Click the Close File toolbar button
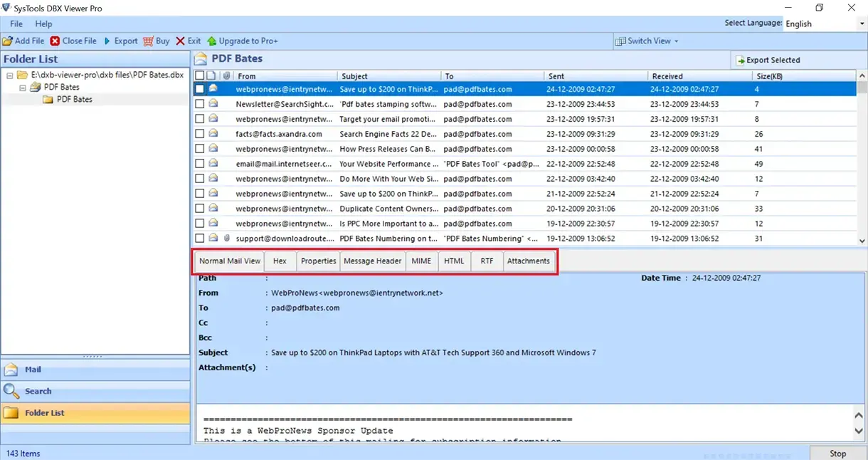Viewport: 868px width, 460px height. click(x=73, y=41)
